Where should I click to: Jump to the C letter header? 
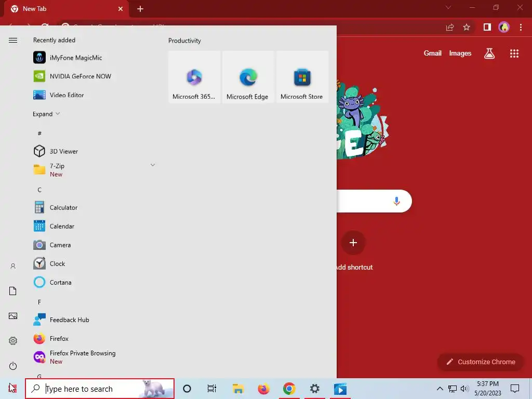pyautogui.click(x=39, y=190)
